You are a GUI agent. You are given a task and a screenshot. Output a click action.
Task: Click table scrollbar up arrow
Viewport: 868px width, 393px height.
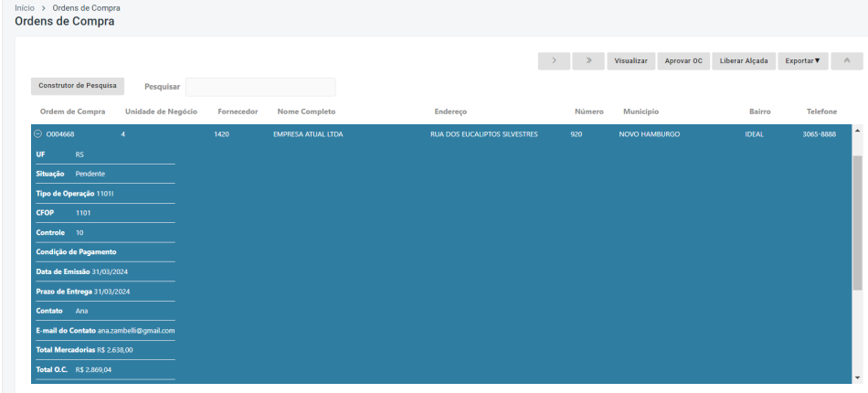pos(857,131)
